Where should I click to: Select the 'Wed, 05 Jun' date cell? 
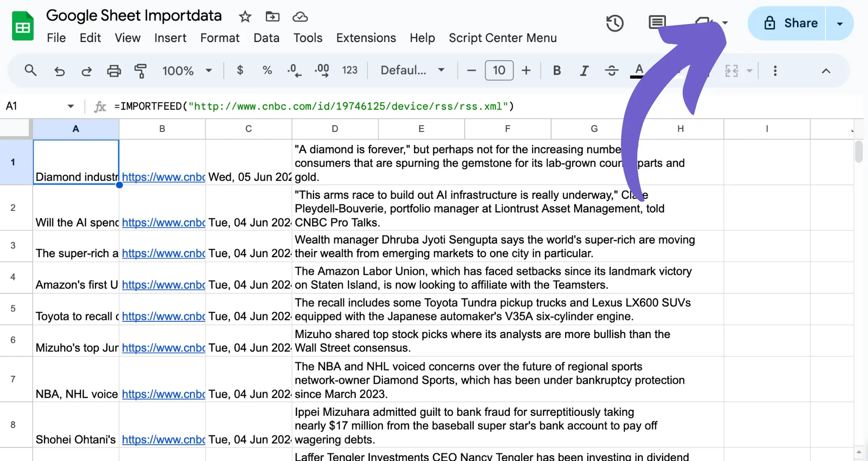[249, 162]
